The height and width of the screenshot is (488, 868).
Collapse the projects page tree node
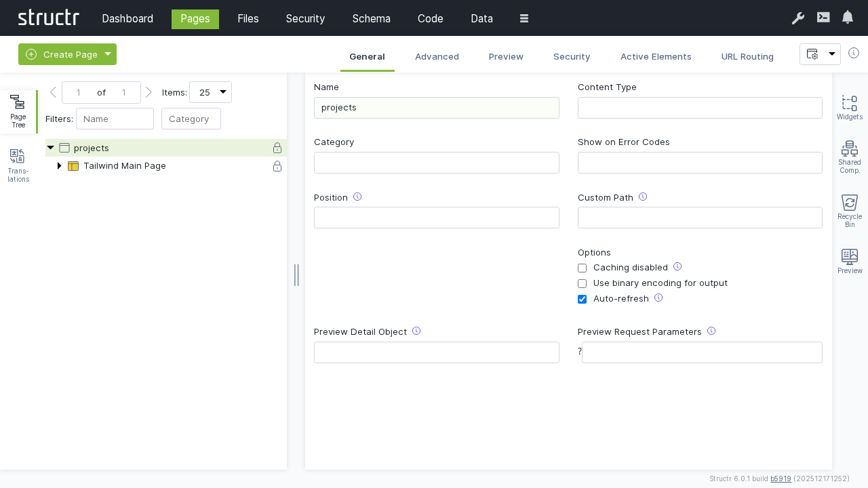coord(50,148)
